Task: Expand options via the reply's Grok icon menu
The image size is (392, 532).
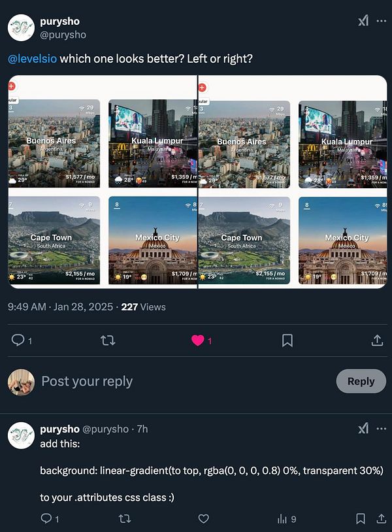Action: tap(363, 427)
